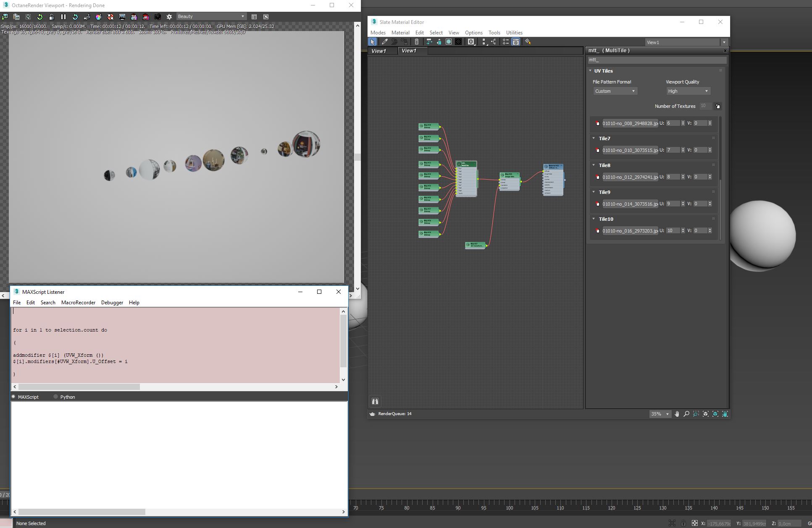The height and width of the screenshot is (528, 812).
Task: Collapse the UV Tiles rollout
Action: pyautogui.click(x=590, y=71)
